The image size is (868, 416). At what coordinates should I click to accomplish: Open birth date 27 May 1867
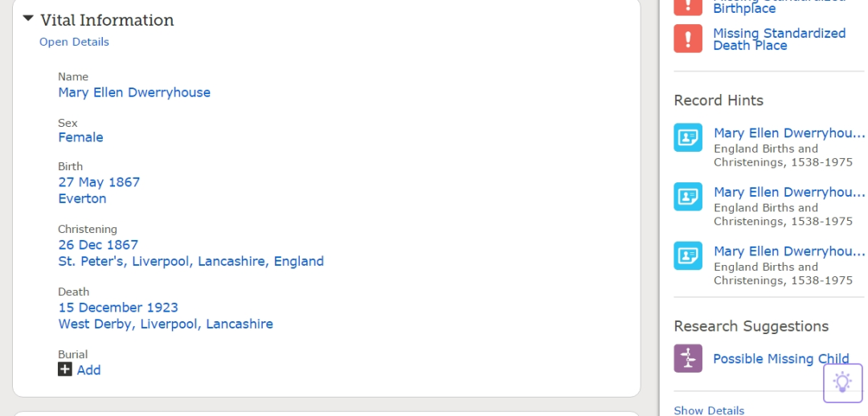click(x=99, y=182)
